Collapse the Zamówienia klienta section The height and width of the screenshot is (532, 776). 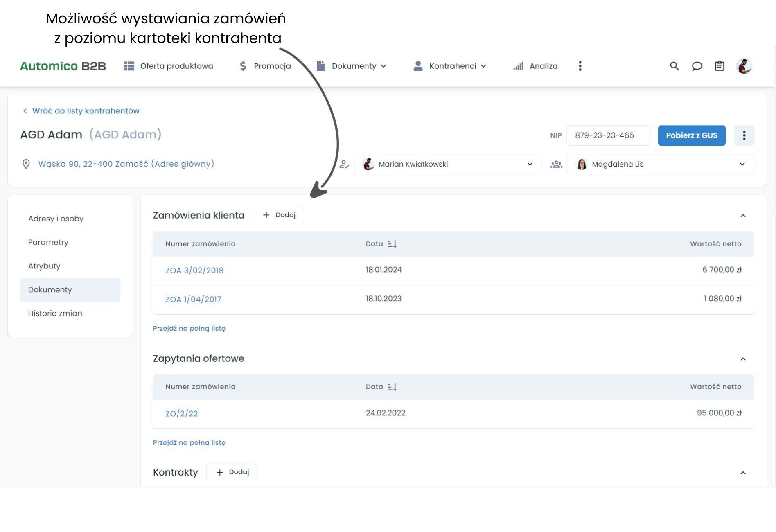[x=743, y=216]
